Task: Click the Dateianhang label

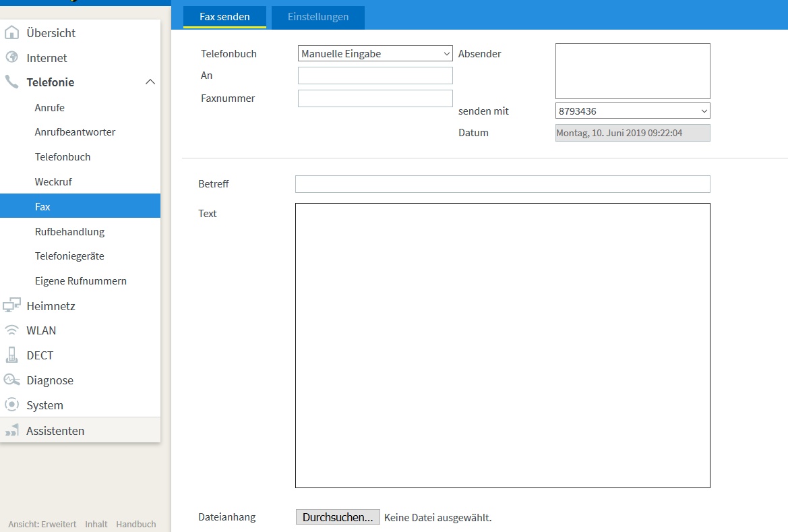Action: point(227,517)
